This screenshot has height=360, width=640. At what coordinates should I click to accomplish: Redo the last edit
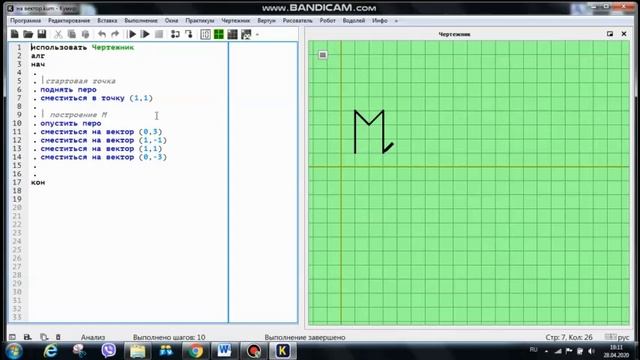pos(115,34)
